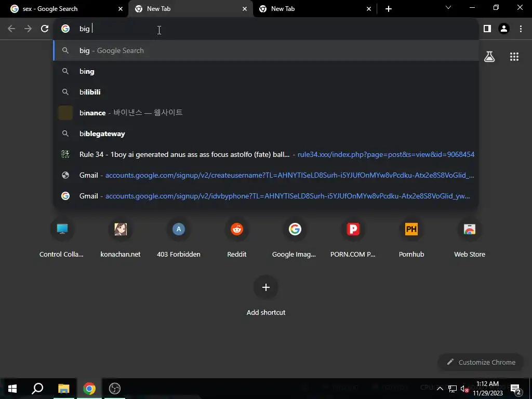Image resolution: width=532 pixels, height=399 pixels.
Task: Select the middle New Tab tab
Action: tap(190, 9)
